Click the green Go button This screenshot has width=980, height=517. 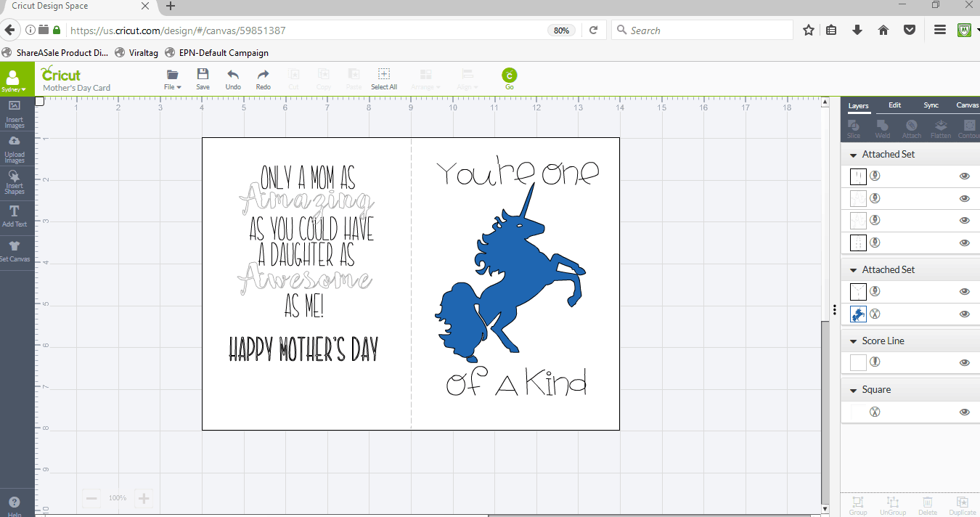click(509, 78)
